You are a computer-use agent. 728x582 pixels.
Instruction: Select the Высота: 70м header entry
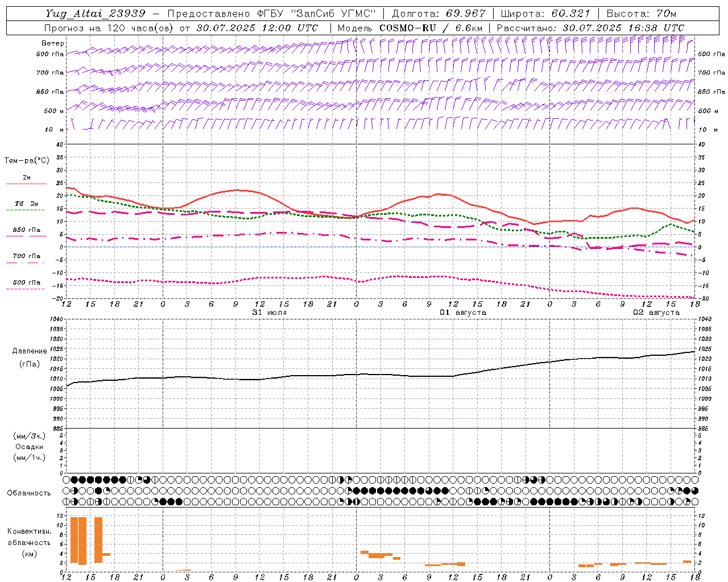(641, 14)
